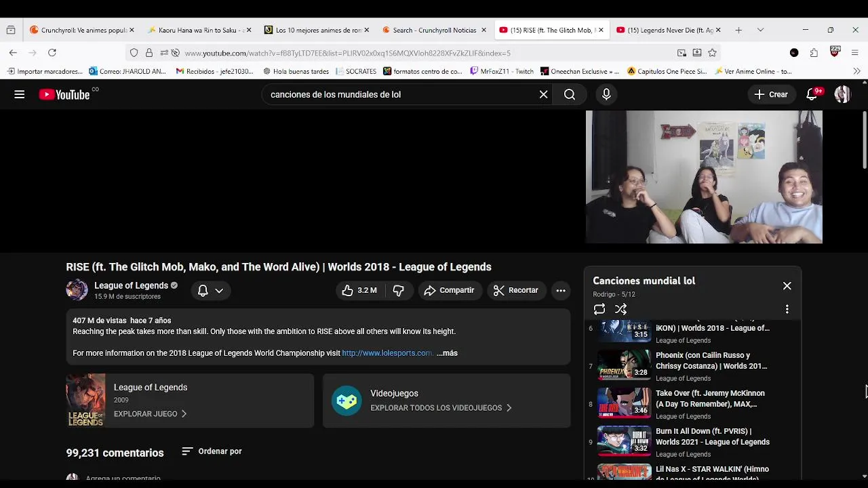Image resolution: width=868 pixels, height=488 pixels.
Task: Expand description with ...más
Action: [x=447, y=353]
